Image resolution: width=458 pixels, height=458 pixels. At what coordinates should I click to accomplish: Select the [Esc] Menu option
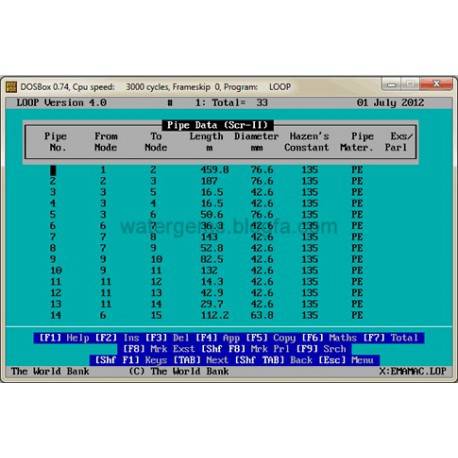click(x=346, y=360)
